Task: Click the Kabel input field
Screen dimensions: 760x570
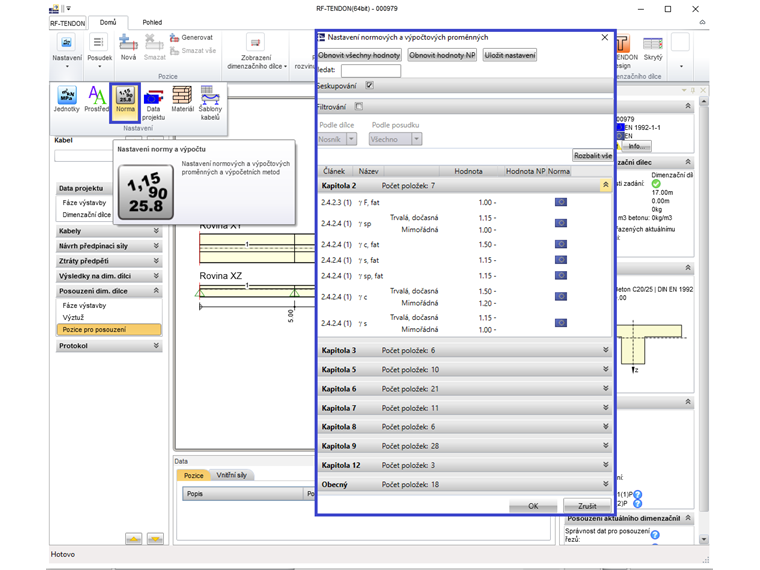Action: [83, 156]
